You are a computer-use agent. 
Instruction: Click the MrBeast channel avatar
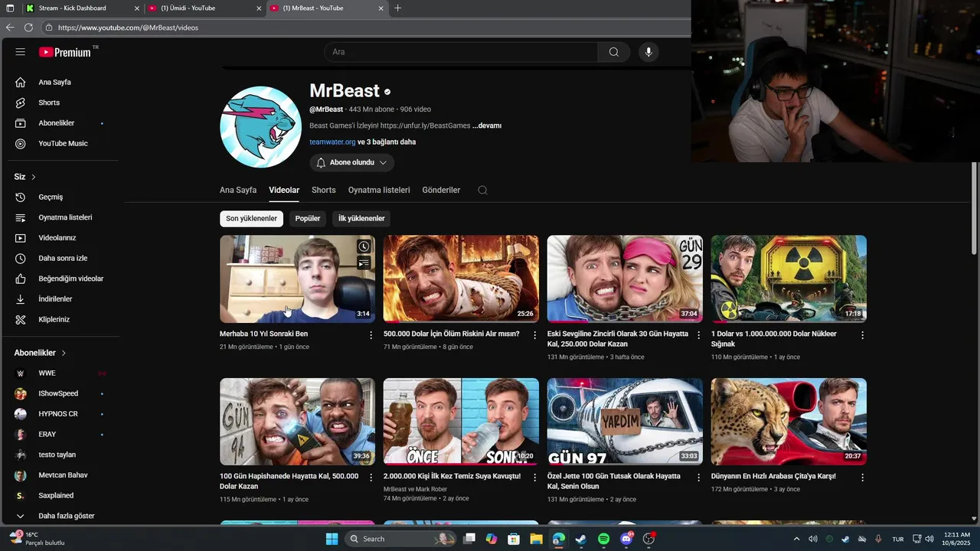point(260,127)
